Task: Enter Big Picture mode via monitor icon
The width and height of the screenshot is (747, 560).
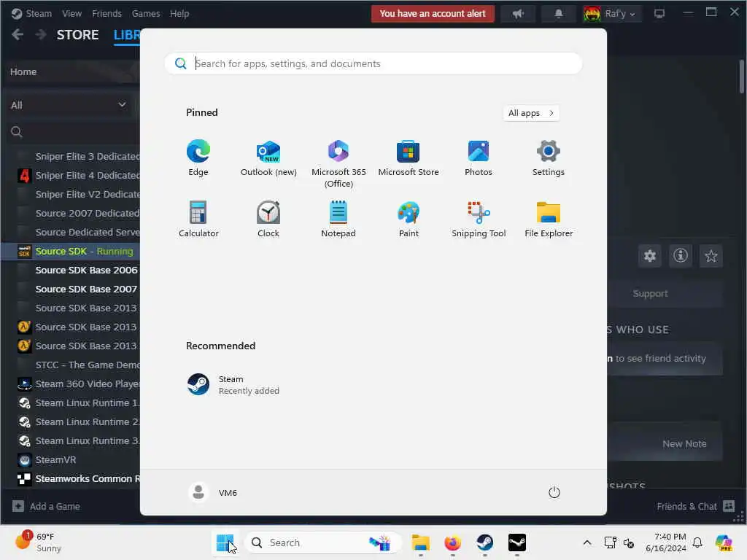Action: point(659,14)
